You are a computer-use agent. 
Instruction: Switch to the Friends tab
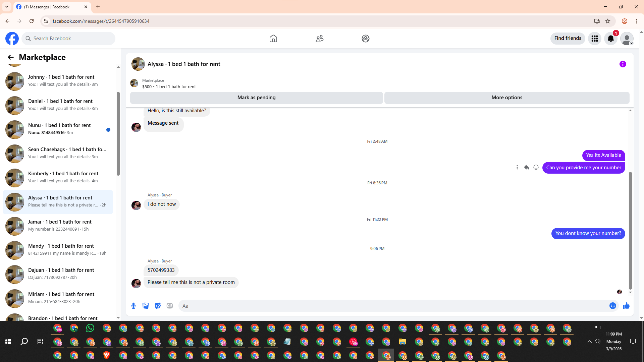click(x=319, y=39)
